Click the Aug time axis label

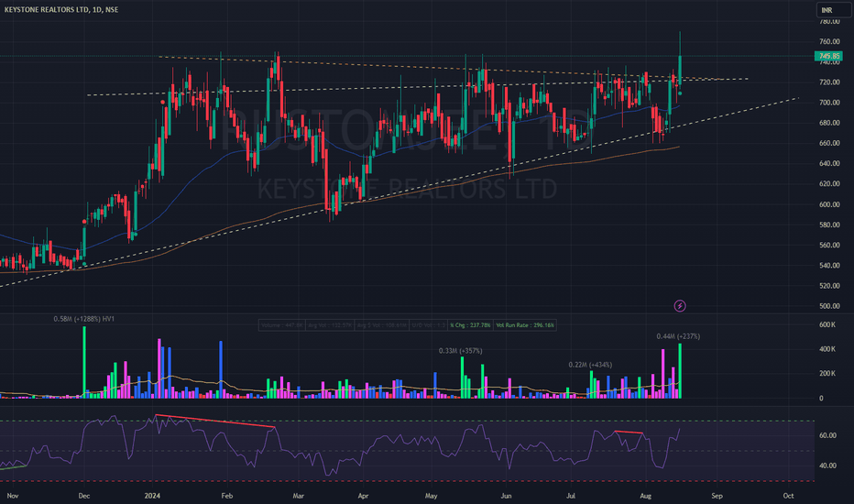(645, 496)
